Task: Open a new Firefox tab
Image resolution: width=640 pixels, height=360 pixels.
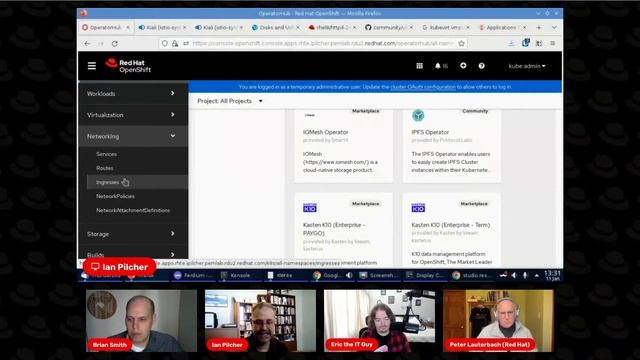Action: tap(539, 27)
